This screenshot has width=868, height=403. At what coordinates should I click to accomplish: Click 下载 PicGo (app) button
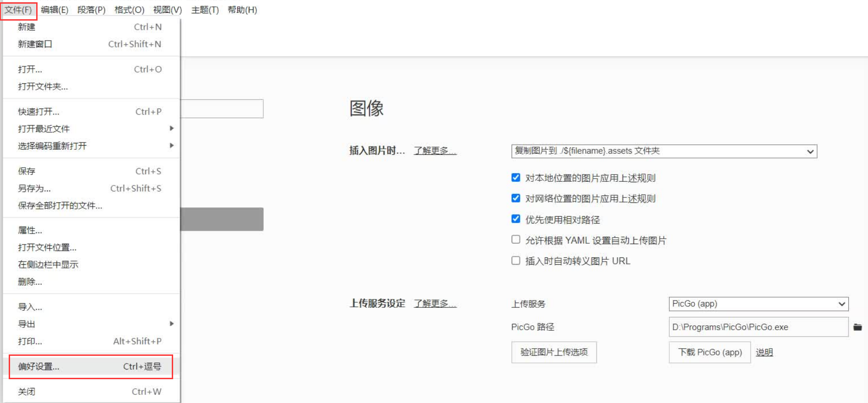pos(710,352)
